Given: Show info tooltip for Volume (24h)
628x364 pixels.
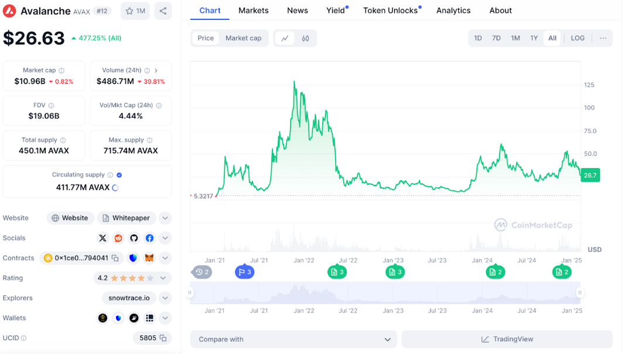Looking at the screenshot, I should pyautogui.click(x=147, y=70).
